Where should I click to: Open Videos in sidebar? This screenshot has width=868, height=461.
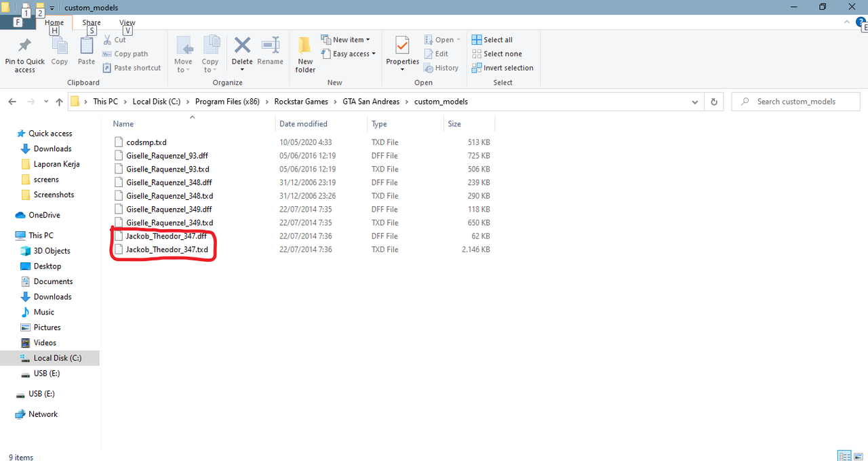click(45, 343)
